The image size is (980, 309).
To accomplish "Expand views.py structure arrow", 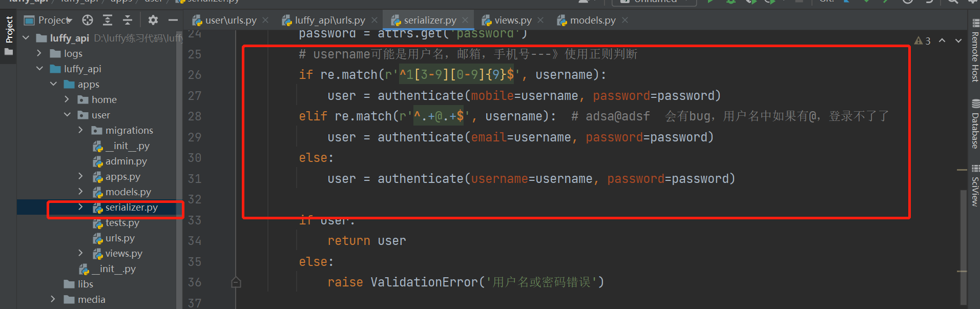I will point(81,253).
